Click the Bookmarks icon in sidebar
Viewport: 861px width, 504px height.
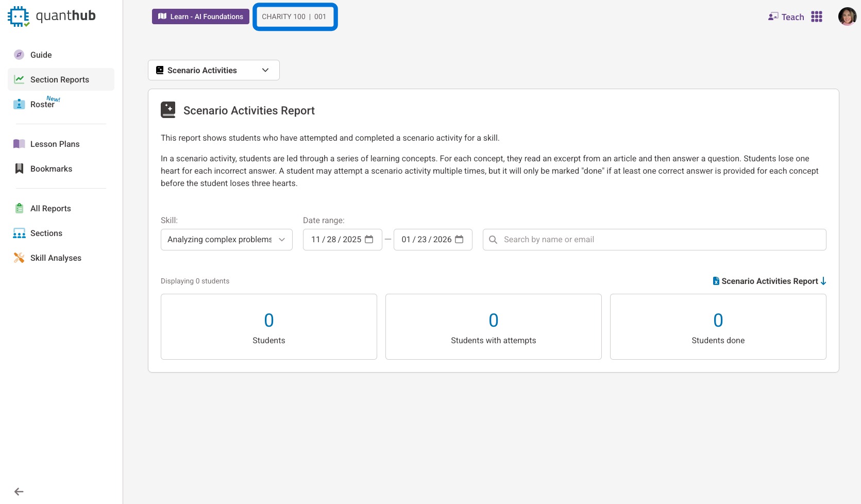pyautogui.click(x=19, y=169)
